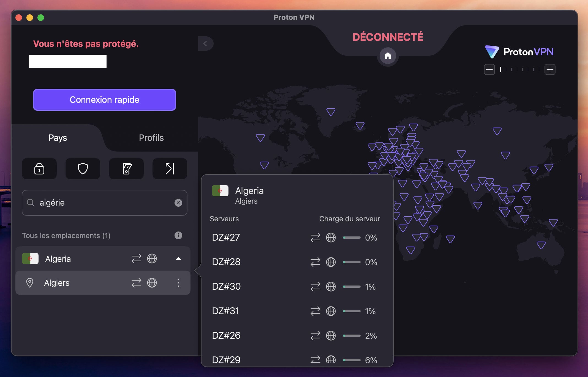Select the Algeria country name
Image resolution: width=588 pixels, height=377 pixels.
58,259
